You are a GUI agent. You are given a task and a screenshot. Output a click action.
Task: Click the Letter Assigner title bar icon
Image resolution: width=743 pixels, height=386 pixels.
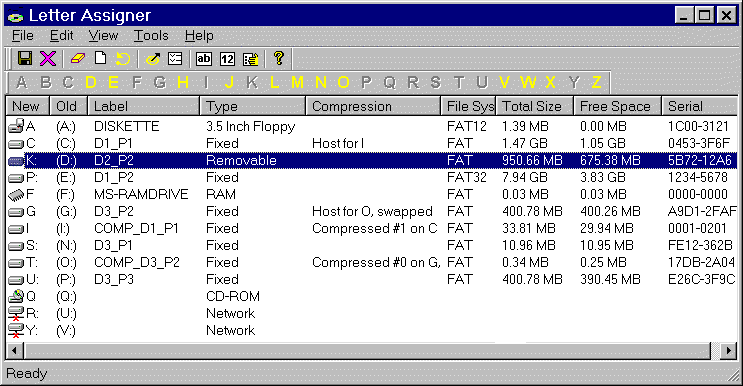[16, 17]
